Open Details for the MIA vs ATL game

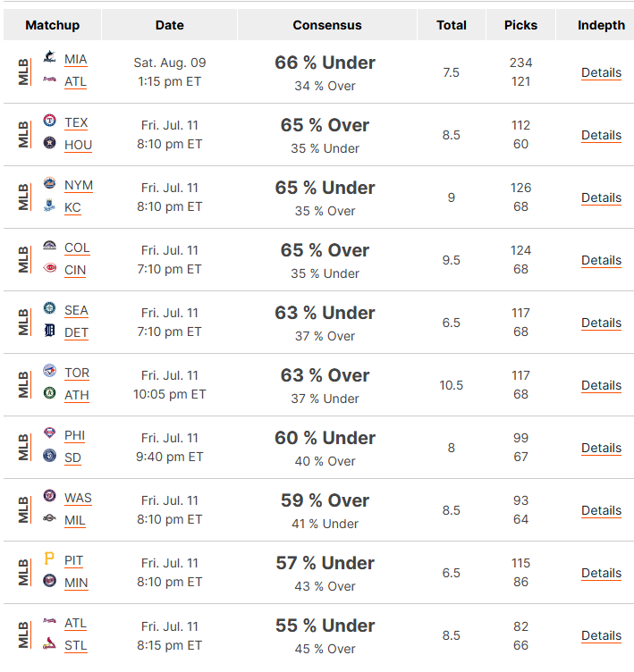(x=601, y=72)
